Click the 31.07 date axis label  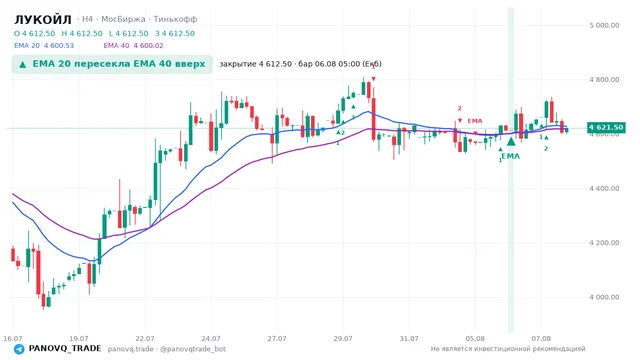(409, 338)
